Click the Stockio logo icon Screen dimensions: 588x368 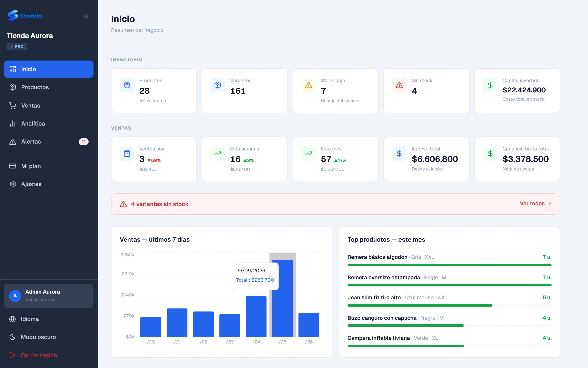[x=13, y=16]
